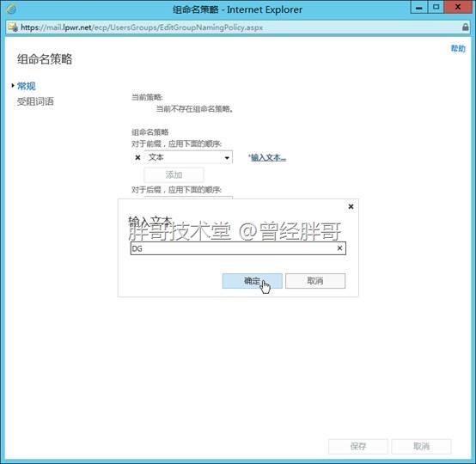The image size is (476, 464).
Task: Cancel the dialog with the 取消 button
Action: pyautogui.click(x=315, y=281)
